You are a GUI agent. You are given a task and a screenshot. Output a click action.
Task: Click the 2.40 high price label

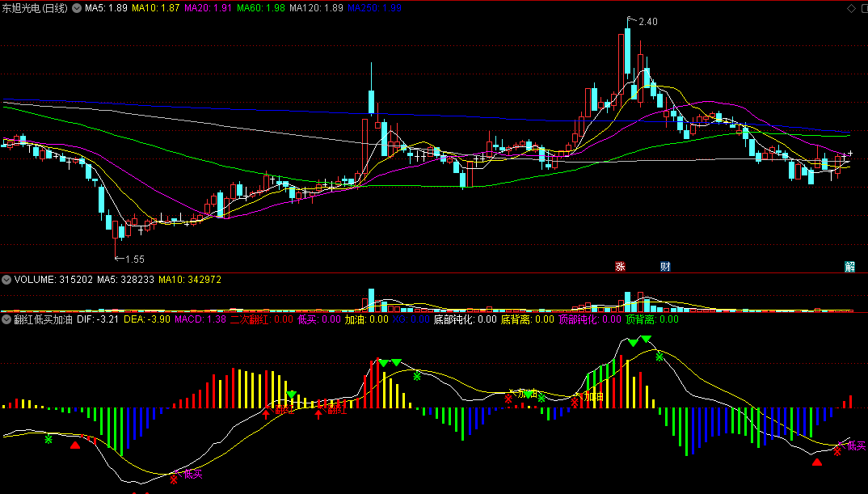[x=647, y=22]
